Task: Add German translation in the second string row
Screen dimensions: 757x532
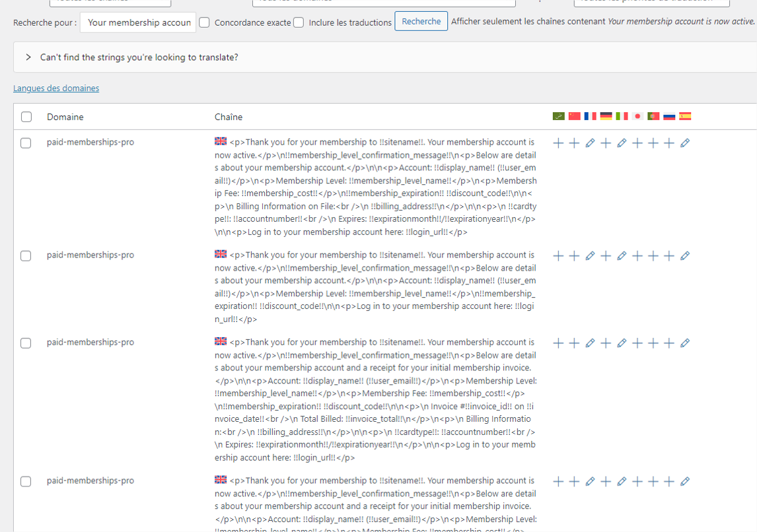Action: [606, 255]
